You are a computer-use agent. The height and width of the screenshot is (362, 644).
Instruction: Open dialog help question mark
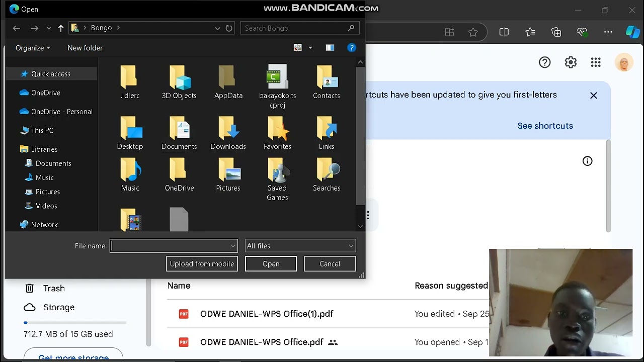(352, 48)
